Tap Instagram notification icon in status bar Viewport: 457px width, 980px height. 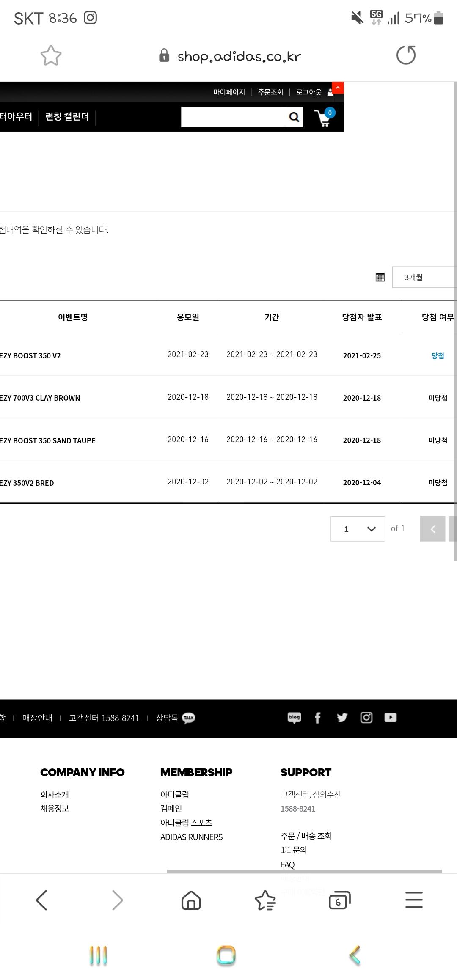[x=90, y=18]
